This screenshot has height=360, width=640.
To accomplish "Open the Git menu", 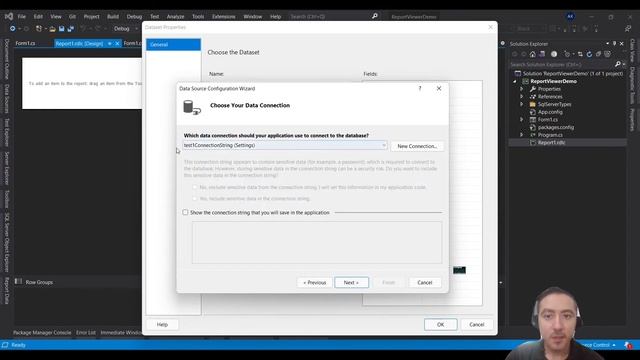I will [x=73, y=17].
